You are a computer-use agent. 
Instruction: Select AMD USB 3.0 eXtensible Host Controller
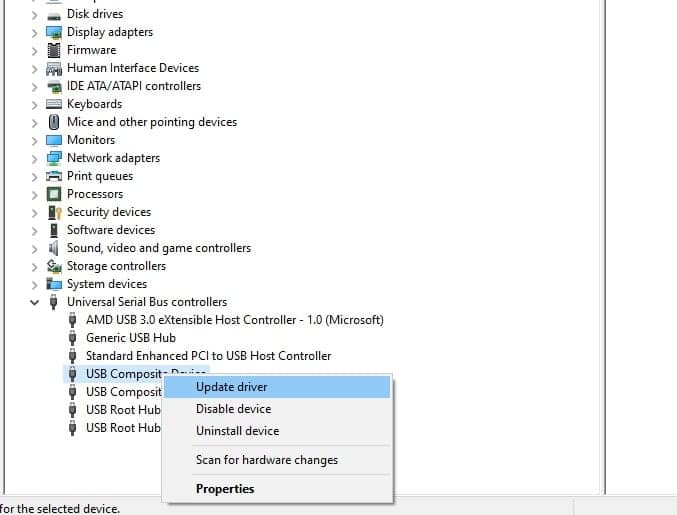(x=235, y=320)
